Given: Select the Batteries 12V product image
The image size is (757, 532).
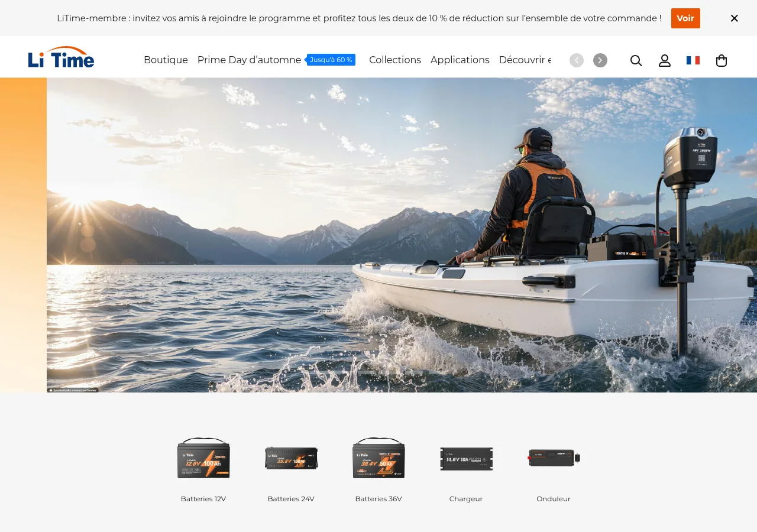Looking at the screenshot, I should tap(203, 458).
